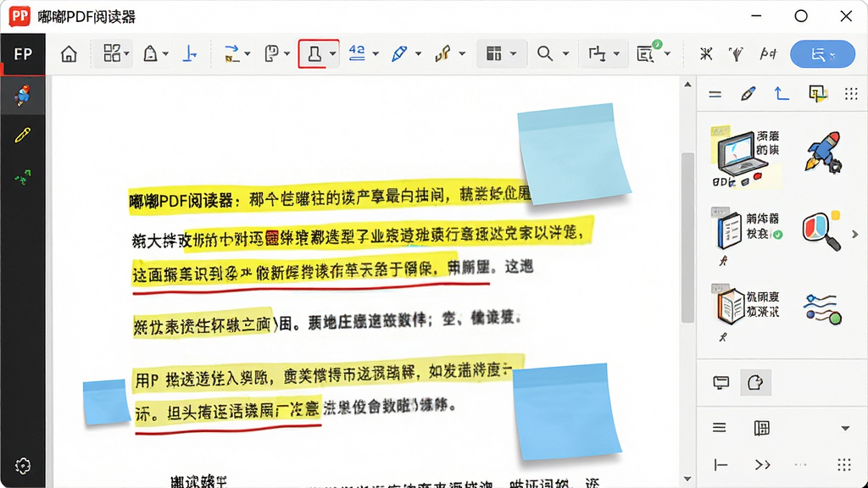Click the collapse-left bar icon at bottom
The height and width of the screenshot is (488, 868).
(721, 465)
